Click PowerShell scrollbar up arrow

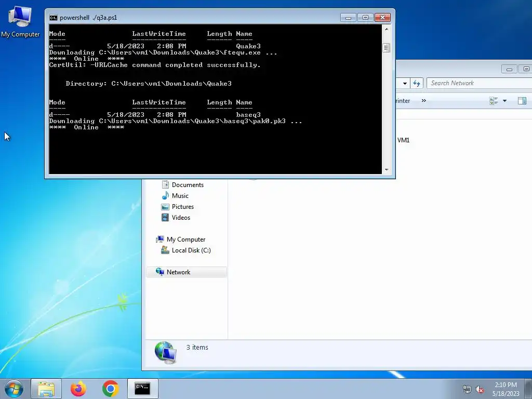[386, 30]
